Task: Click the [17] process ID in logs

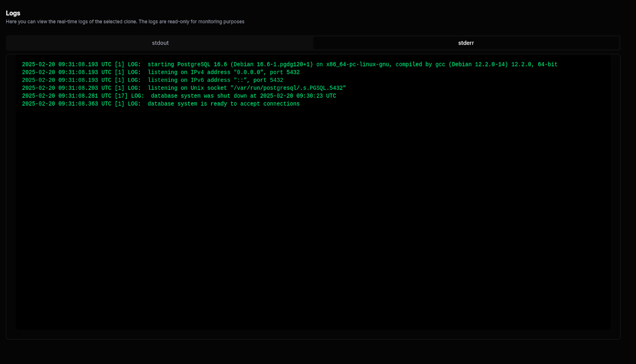Action: click(121, 96)
